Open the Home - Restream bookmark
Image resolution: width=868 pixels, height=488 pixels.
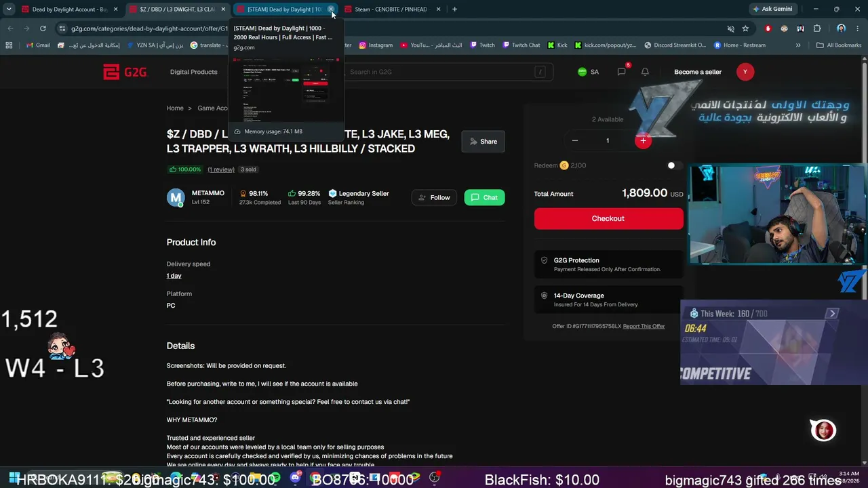click(x=739, y=45)
